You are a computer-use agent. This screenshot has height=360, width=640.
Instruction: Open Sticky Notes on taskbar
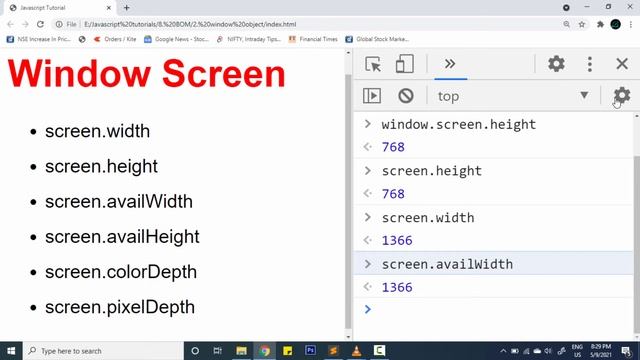(287, 351)
